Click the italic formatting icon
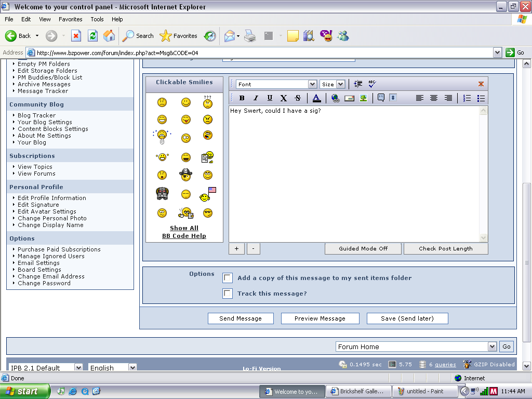Viewport: 532px width, 399px height. pos(256,98)
